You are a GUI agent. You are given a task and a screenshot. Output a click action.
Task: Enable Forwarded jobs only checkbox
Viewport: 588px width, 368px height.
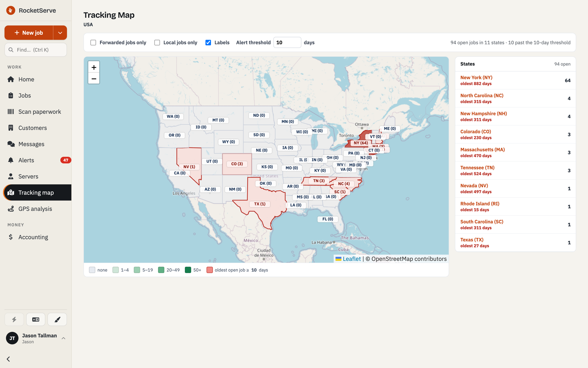(x=93, y=43)
